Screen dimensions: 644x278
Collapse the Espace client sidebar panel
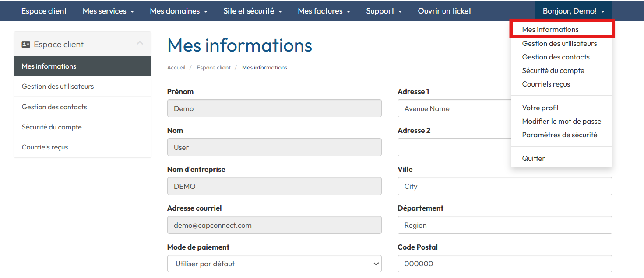click(x=140, y=44)
